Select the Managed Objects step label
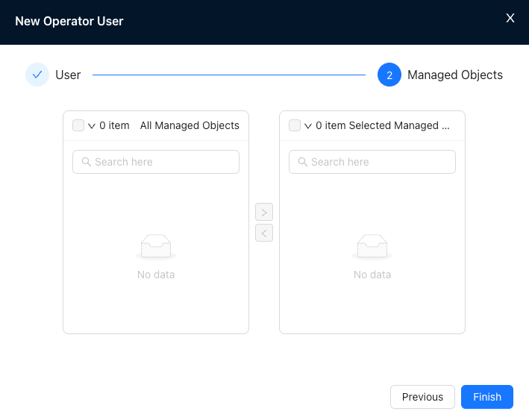This screenshot has width=529, height=420. tap(455, 75)
